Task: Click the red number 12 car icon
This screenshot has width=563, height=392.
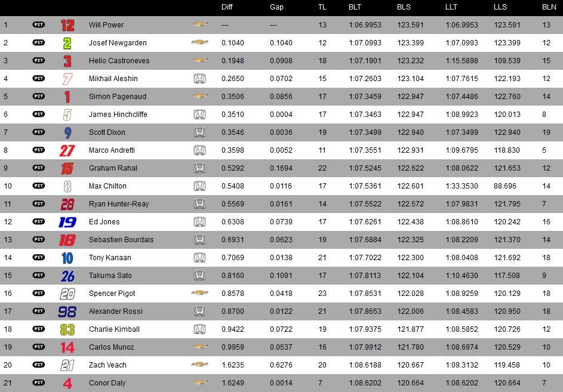Action: [x=67, y=25]
